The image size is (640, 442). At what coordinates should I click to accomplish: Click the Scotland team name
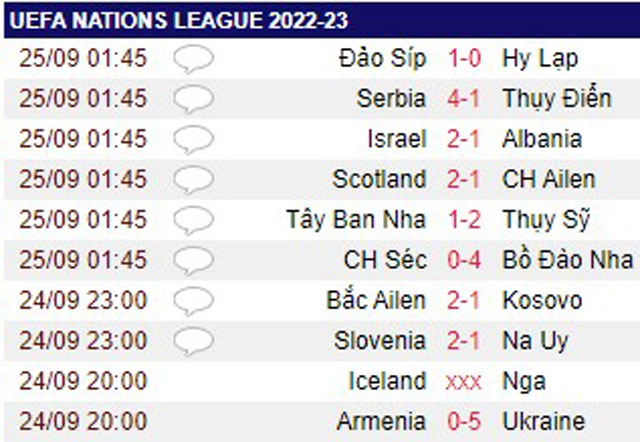(379, 179)
